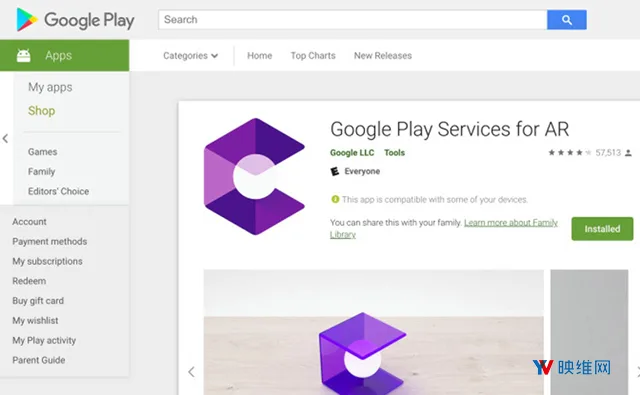Click the Android robot icon beside Apps
The image size is (640, 395).
(24, 55)
